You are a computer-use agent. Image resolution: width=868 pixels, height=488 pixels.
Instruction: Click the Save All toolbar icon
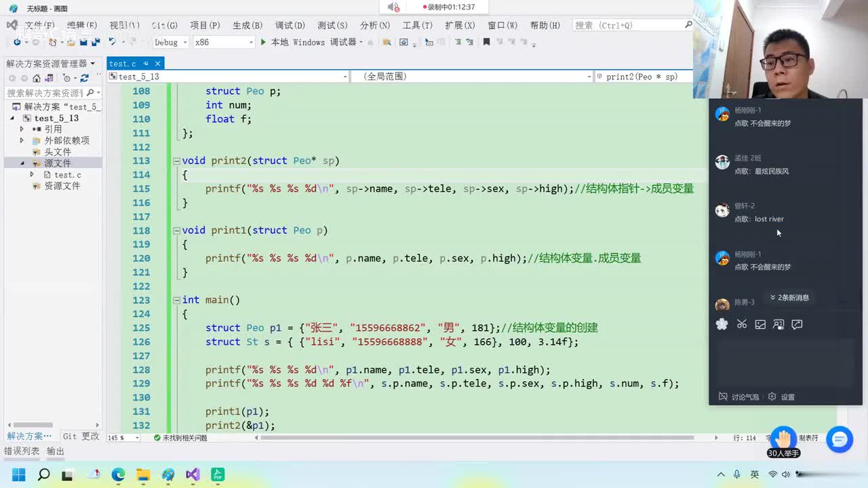[96, 42]
